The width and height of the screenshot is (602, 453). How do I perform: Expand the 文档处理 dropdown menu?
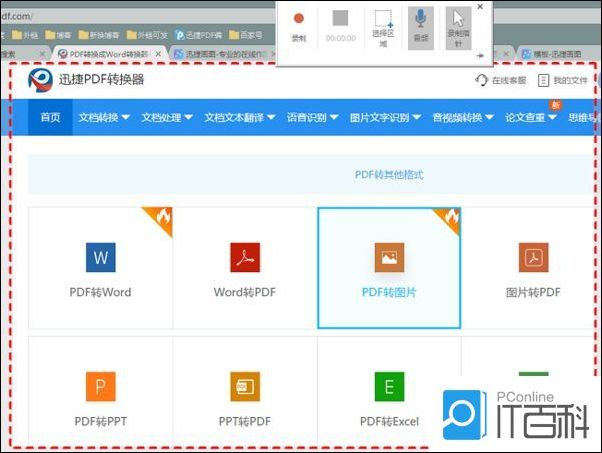pos(167,117)
